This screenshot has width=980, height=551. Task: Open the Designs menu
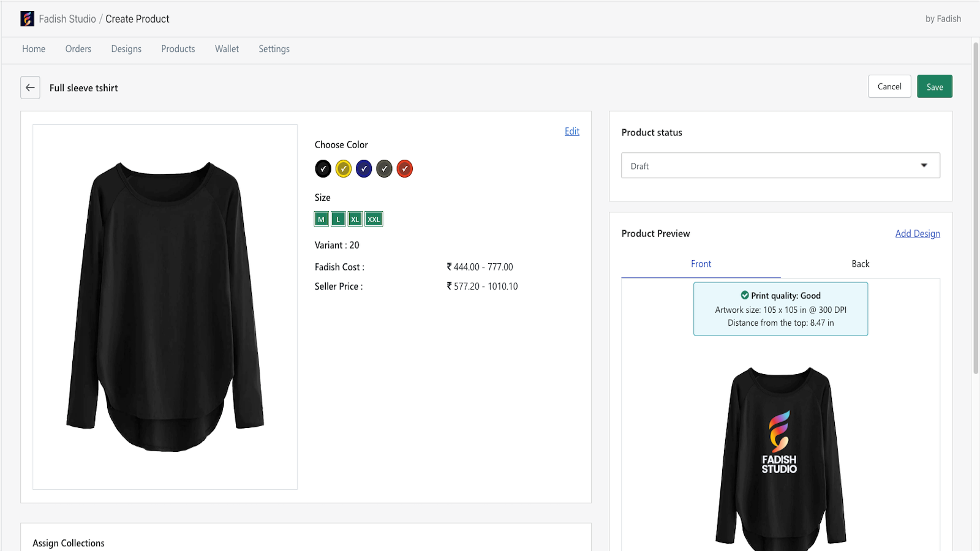126,49
